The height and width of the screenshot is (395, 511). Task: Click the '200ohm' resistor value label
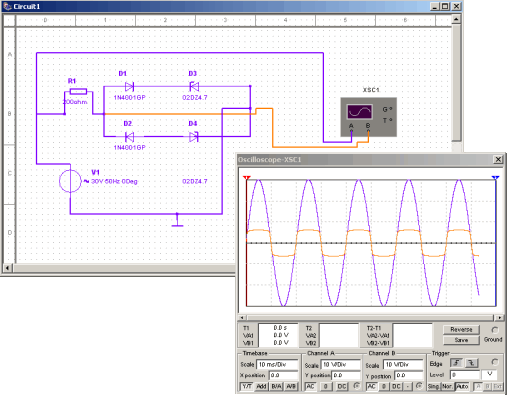click(75, 102)
